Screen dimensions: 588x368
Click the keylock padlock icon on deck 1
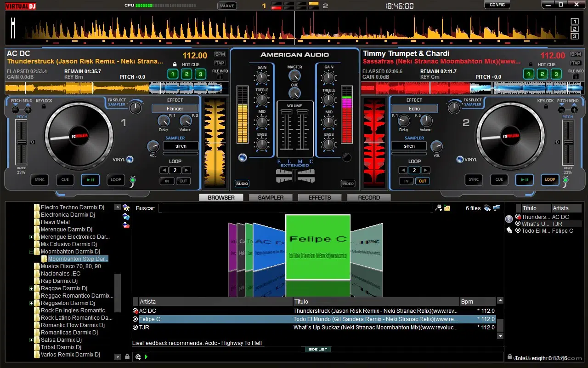coord(44,107)
